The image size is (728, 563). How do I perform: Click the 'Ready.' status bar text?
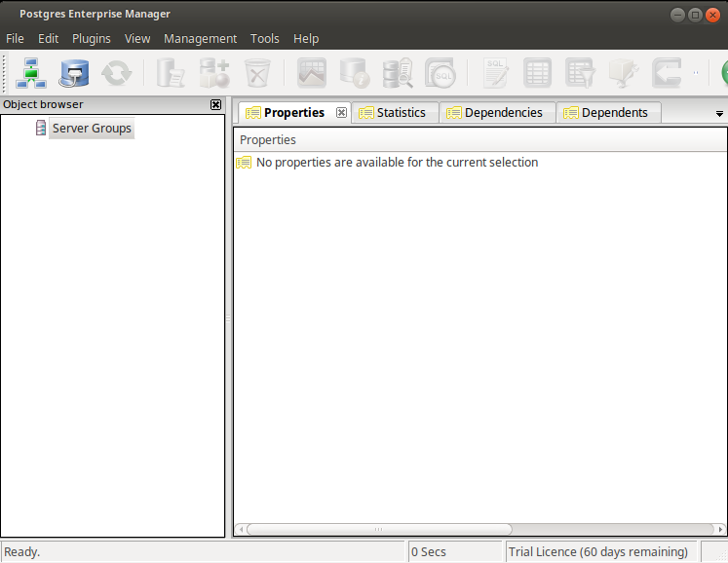[21, 552]
